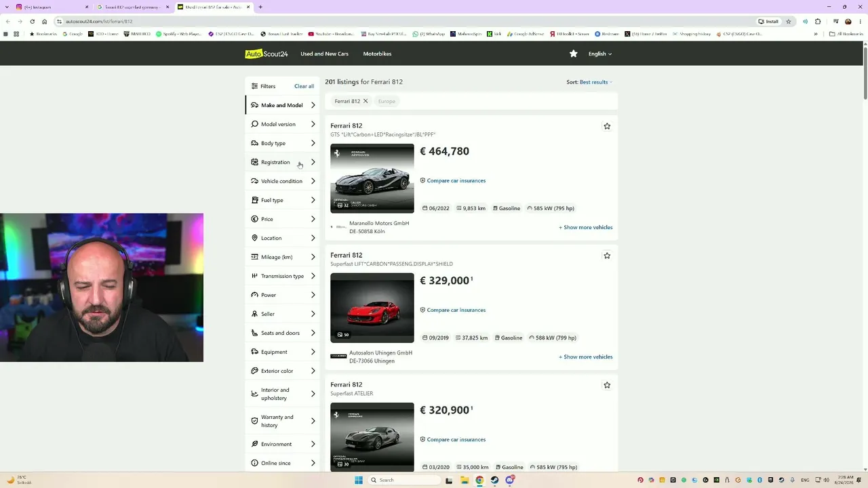This screenshot has width=868, height=488.
Task: Open a new browser tab
Action: (x=260, y=7)
